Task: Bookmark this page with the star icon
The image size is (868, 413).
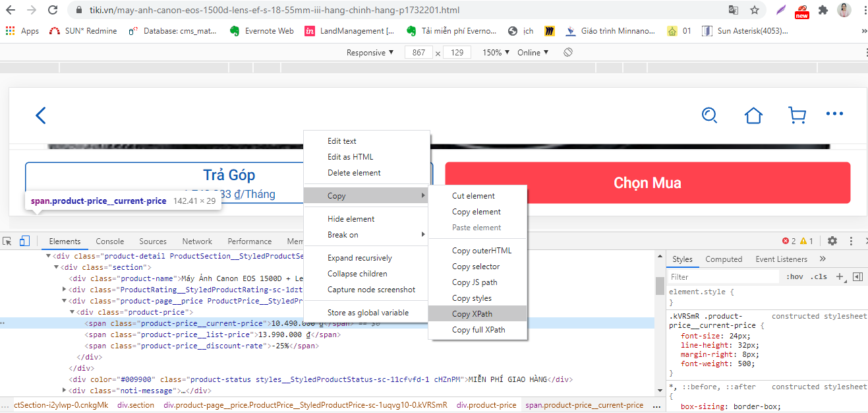Action: [755, 10]
